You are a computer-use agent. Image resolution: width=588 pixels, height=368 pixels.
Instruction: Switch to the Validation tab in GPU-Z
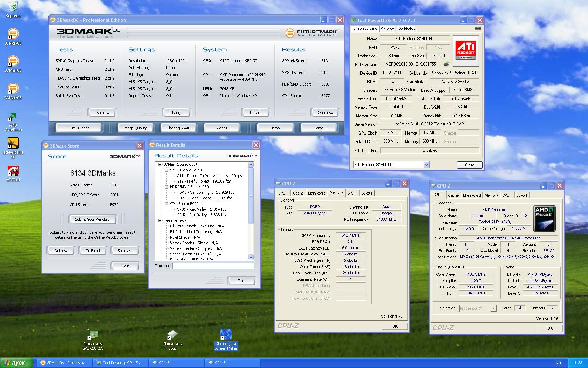[x=406, y=29]
